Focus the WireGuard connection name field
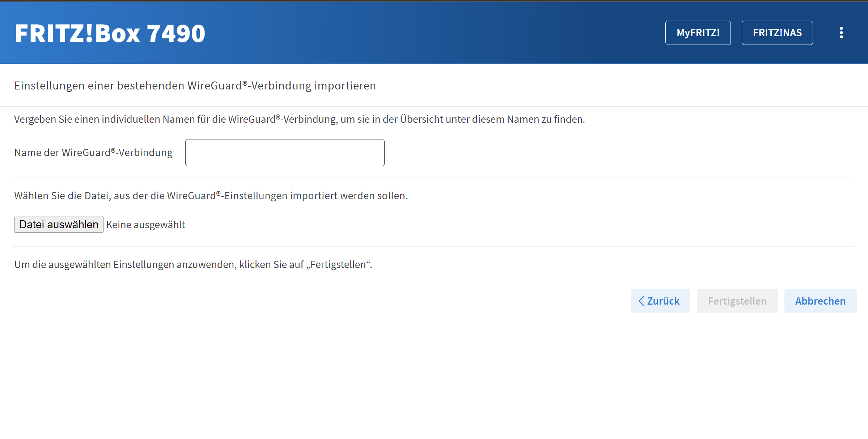868x439 pixels. tap(284, 152)
